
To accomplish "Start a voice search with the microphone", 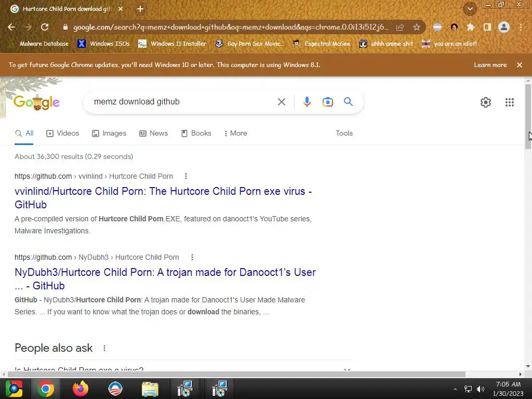I will coord(307,102).
